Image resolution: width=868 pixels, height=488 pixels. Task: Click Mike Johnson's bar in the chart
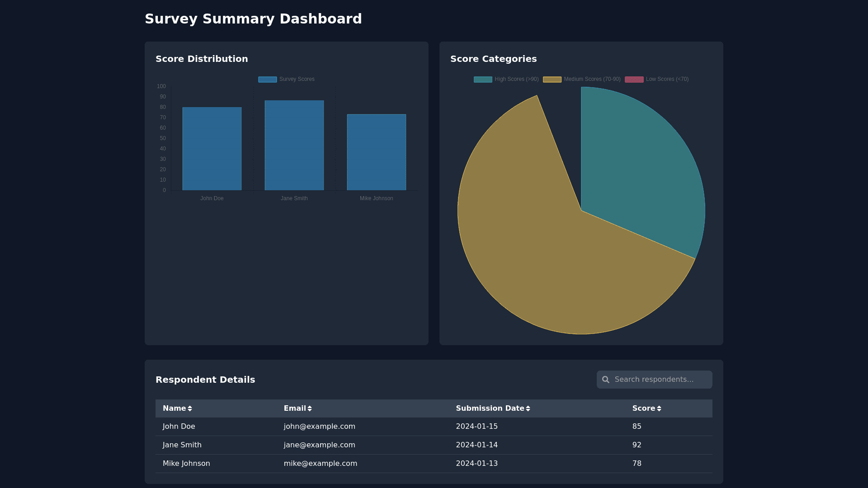point(377,152)
